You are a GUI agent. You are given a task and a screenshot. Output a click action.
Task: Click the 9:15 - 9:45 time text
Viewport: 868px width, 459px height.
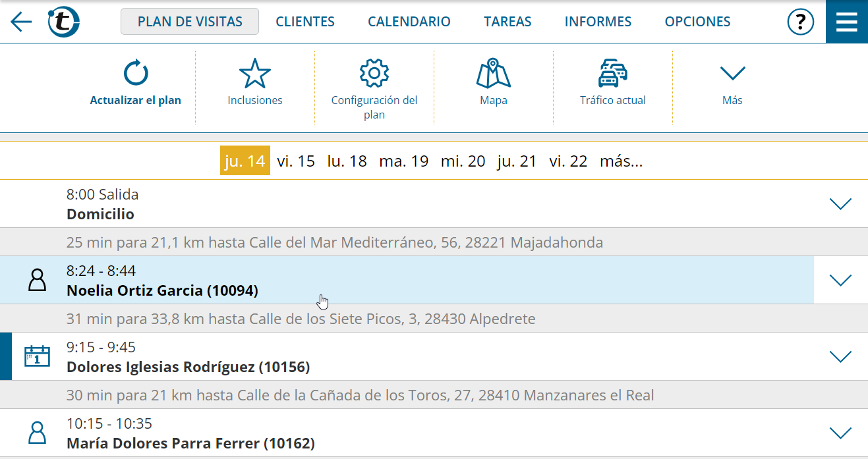tap(101, 347)
